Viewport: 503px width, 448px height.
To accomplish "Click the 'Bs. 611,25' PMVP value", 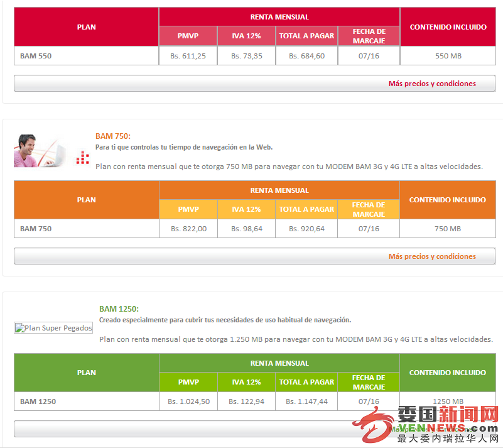I will point(188,56).
